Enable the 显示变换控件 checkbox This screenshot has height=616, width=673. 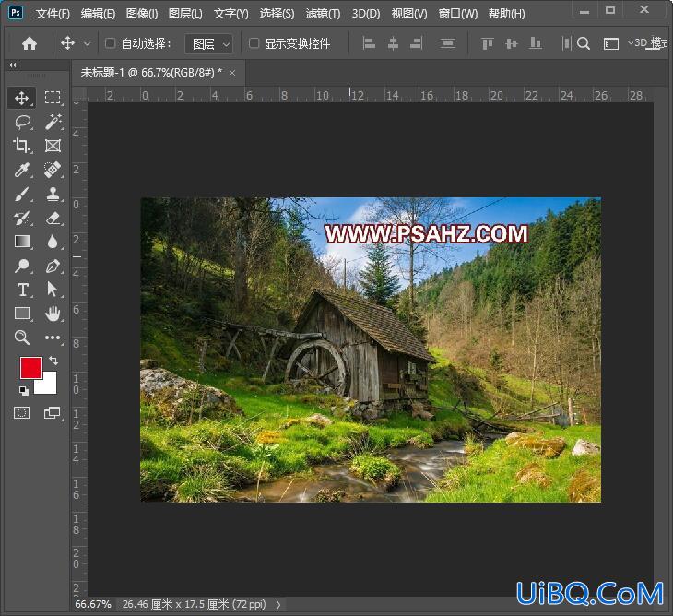point(254,43)
